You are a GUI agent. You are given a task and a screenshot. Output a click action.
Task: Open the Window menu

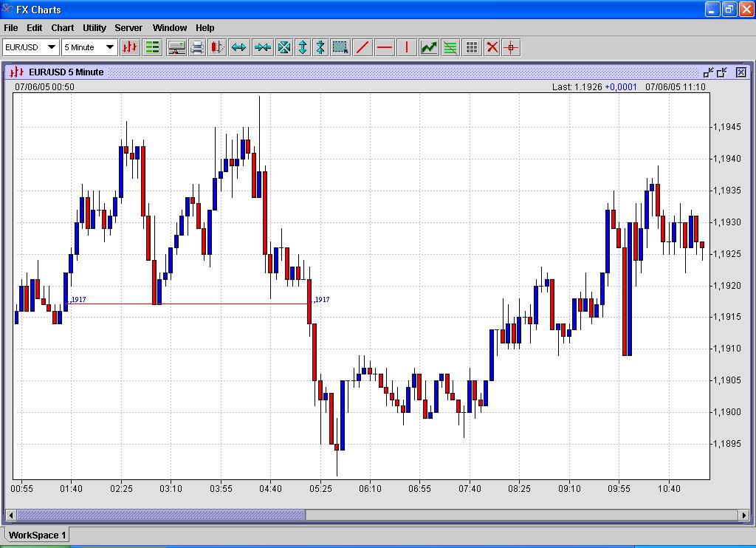coord(170,28)
